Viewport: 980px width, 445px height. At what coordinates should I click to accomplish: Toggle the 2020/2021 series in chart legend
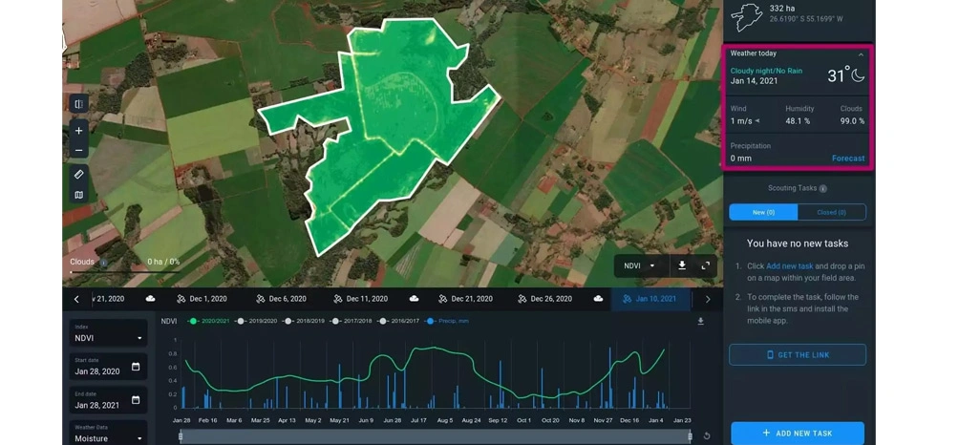tap(208, 321)
